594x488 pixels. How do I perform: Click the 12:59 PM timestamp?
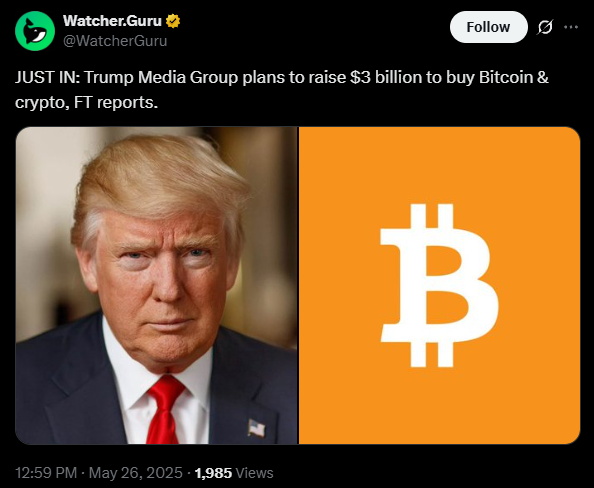point(46,473)
